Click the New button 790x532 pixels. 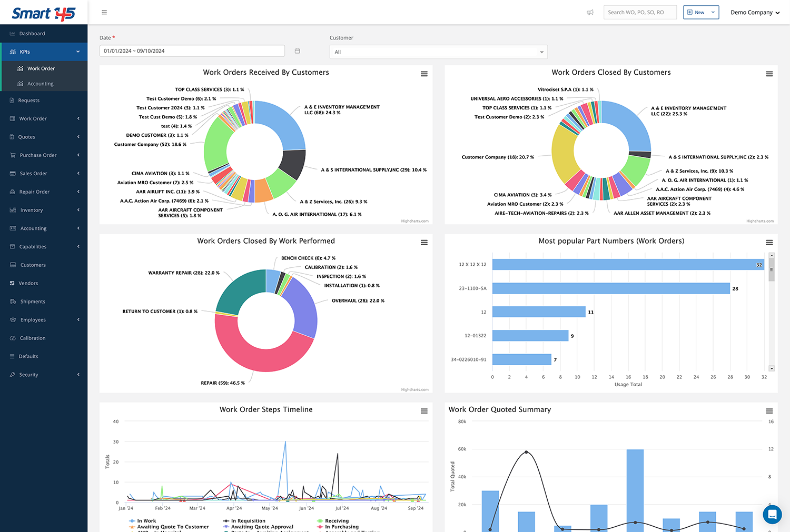point(701,12)
